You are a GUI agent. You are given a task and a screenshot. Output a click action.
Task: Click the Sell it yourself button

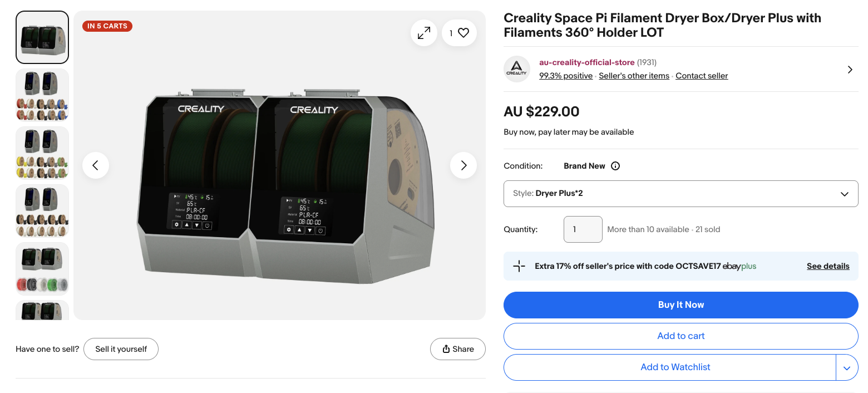121,349
